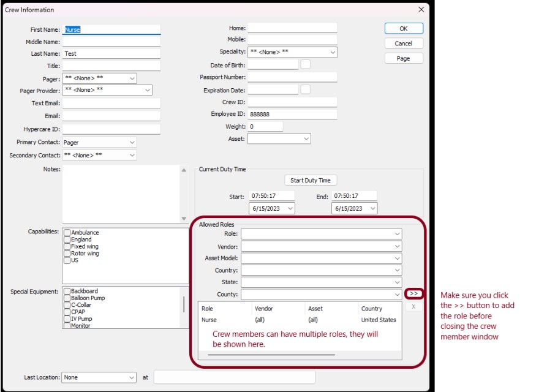Open the Secondary Contact dropdown
The height and width of the screenshot is (392, 547).
click(99, 155)
